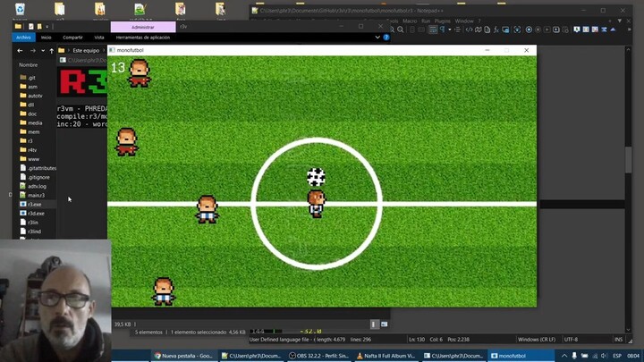644x362 pixels.
Task: Toggle word wrap in Notepad++ toolbar
Action: click(x=433, y=29)
